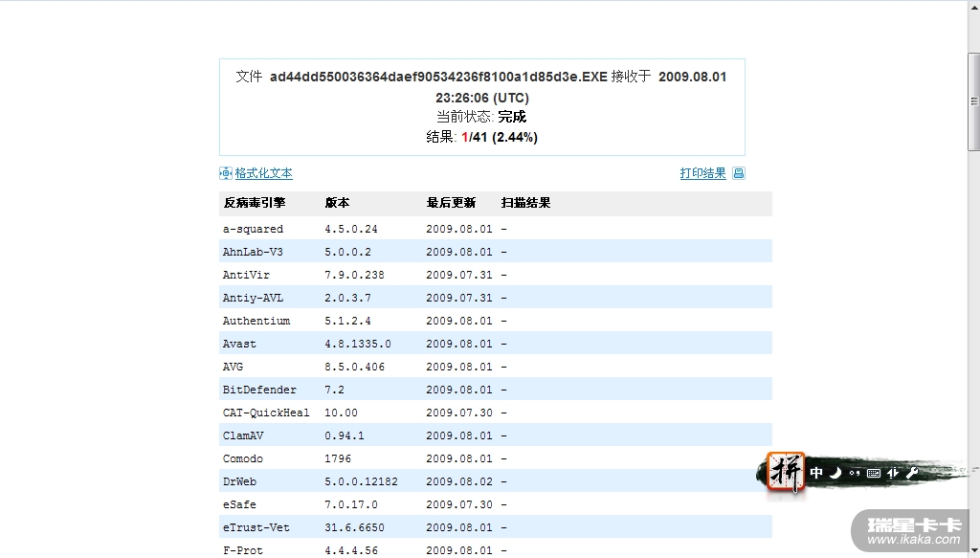
Task: Click AntiVir's update date 2009.07.31
Action: (459, 275)
